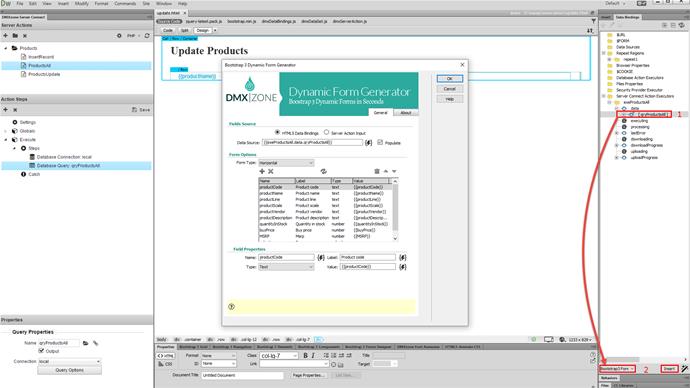690x388 pixels.
Task: Move selected field down in list
Action: [x=394, y=172]
